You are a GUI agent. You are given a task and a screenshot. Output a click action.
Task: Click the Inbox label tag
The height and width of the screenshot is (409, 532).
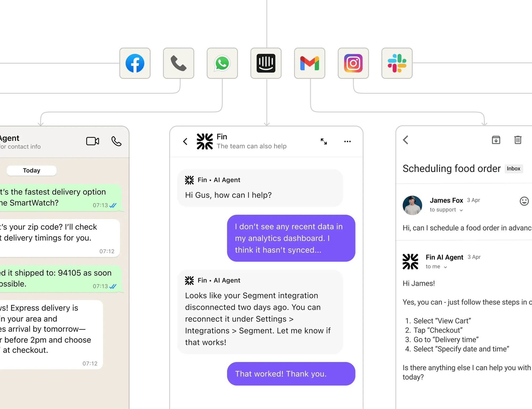point(513,169)
